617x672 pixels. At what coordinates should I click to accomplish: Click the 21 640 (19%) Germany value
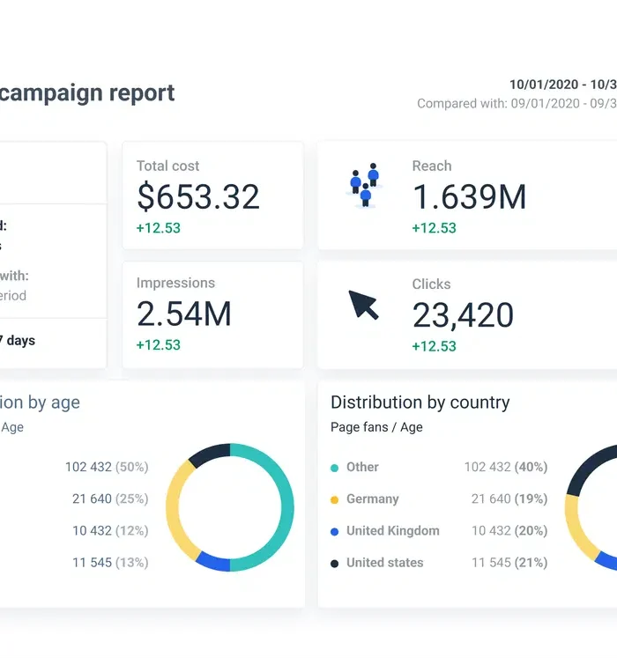tap(509, 498)
